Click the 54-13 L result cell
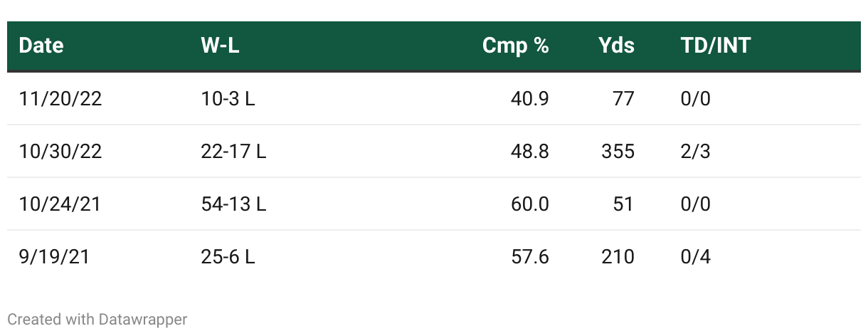This screenshot has width=868, height=336. (x=233, y=204)
